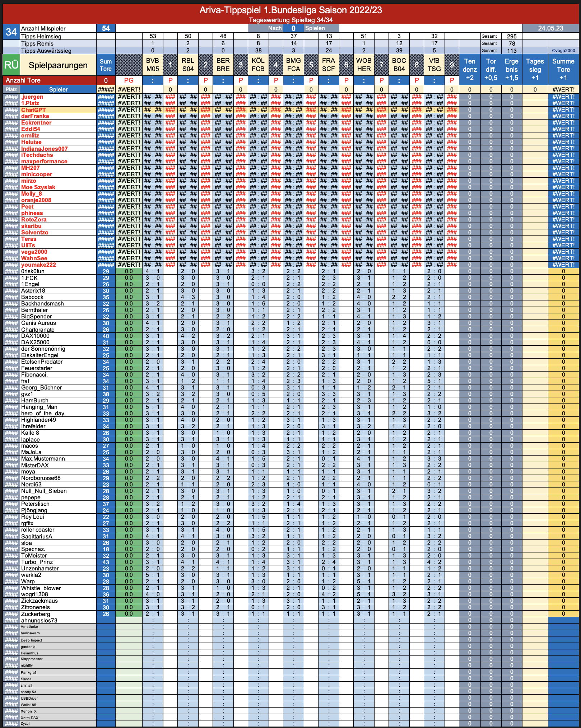Click the player name ahnungslos73
Screen dimensions: 581x728
(39, 620)
